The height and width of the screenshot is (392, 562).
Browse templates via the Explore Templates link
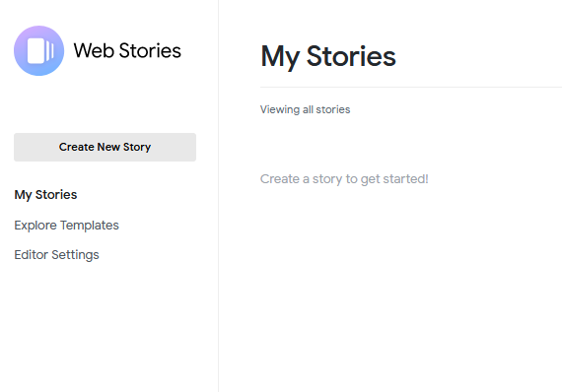(66, 226)
